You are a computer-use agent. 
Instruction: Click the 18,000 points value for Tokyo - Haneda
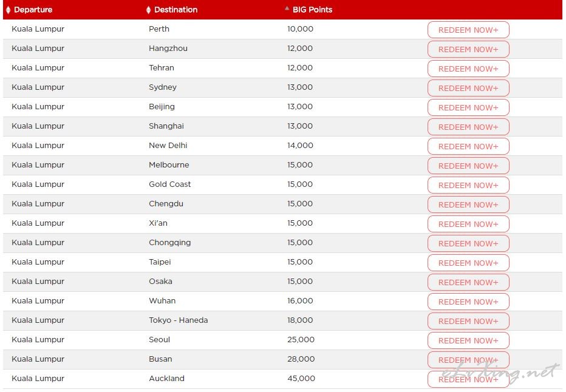[x=301, y=320]
